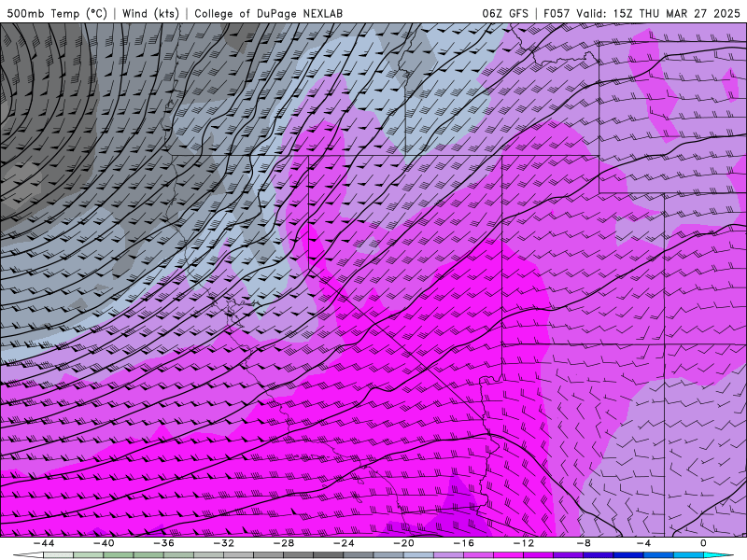This screenshot has height=560, width=747.
Task: Click the -4 colorbar tick label
Action: pyautogui.click(x=643, y=543)
